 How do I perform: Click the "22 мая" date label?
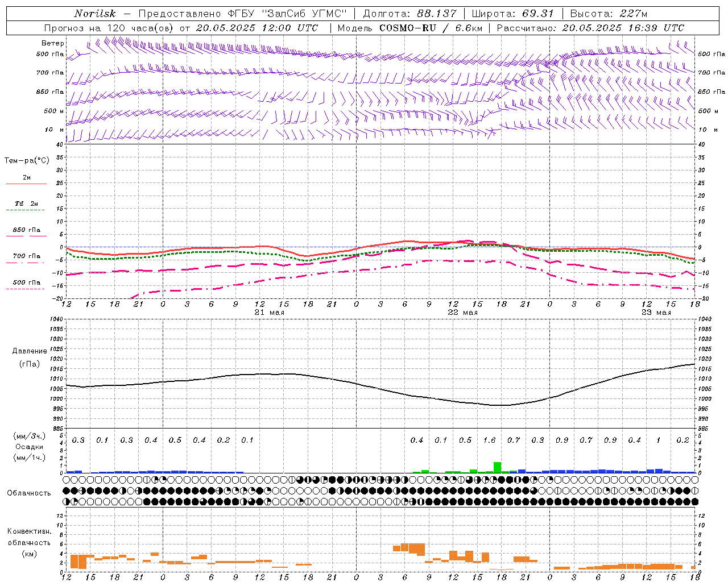[463, 313]
